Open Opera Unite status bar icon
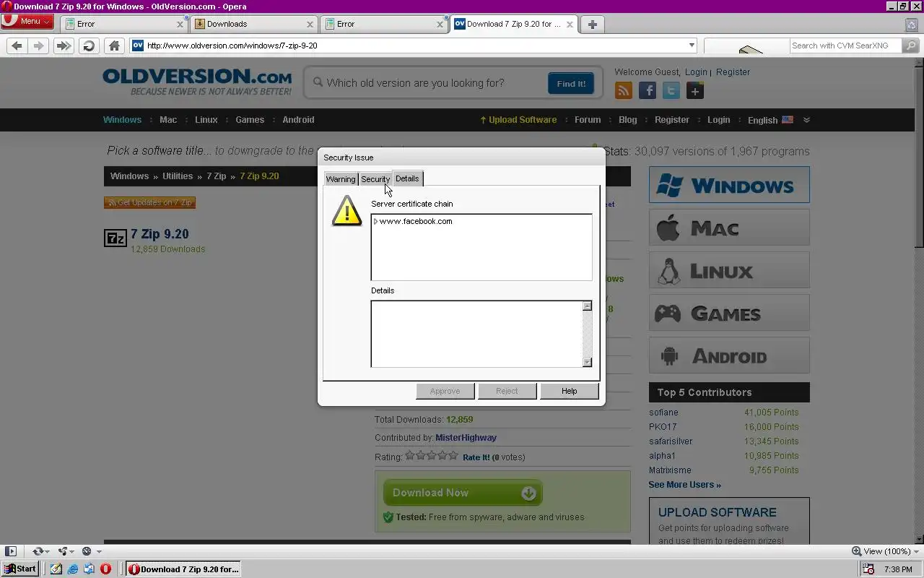Viewport: 924px width, 578px height. pos(63,551)
